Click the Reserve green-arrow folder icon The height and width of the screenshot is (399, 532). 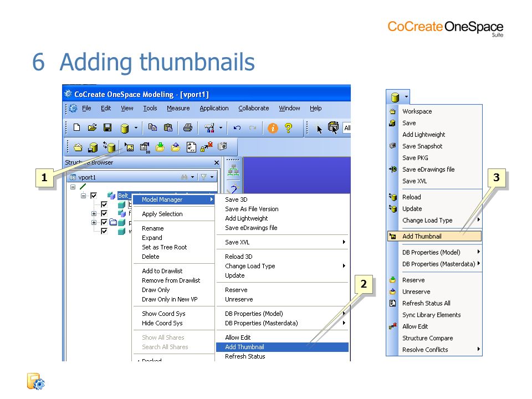[x=160, y=147]
